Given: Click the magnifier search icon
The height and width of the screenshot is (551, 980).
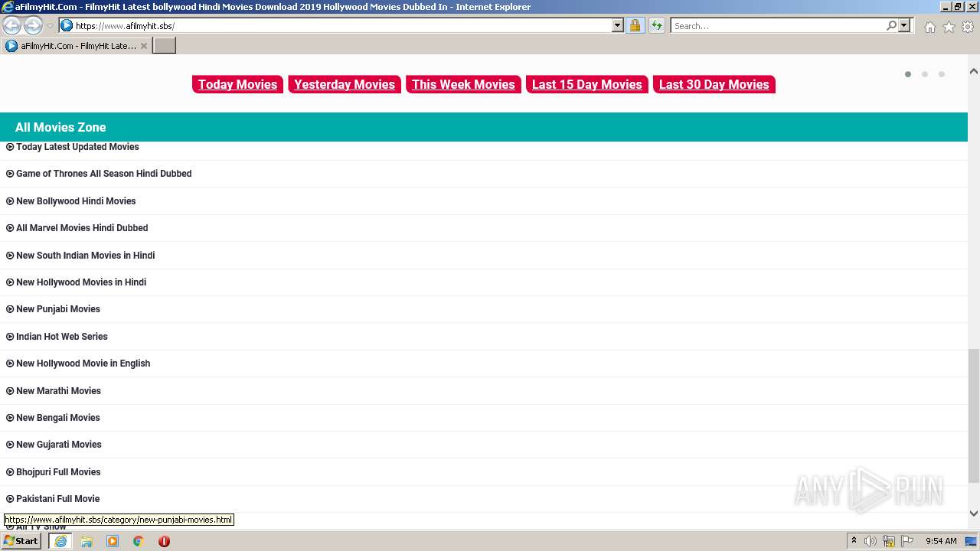Looking at the screenshot, I should coord(891,25).
